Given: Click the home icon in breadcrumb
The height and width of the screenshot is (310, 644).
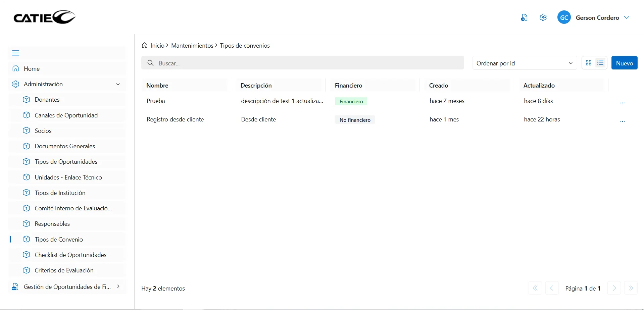Looking at the screenshot, I should [x=145, y=45].
